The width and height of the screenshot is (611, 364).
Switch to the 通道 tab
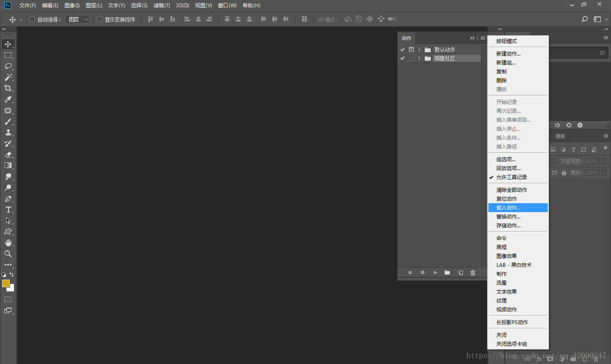[560, 136]
